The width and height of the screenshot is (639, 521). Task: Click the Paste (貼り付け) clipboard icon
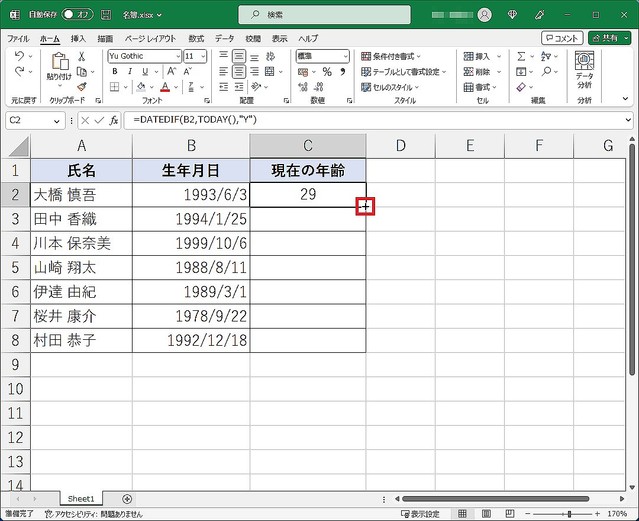(x=58, y=65)
